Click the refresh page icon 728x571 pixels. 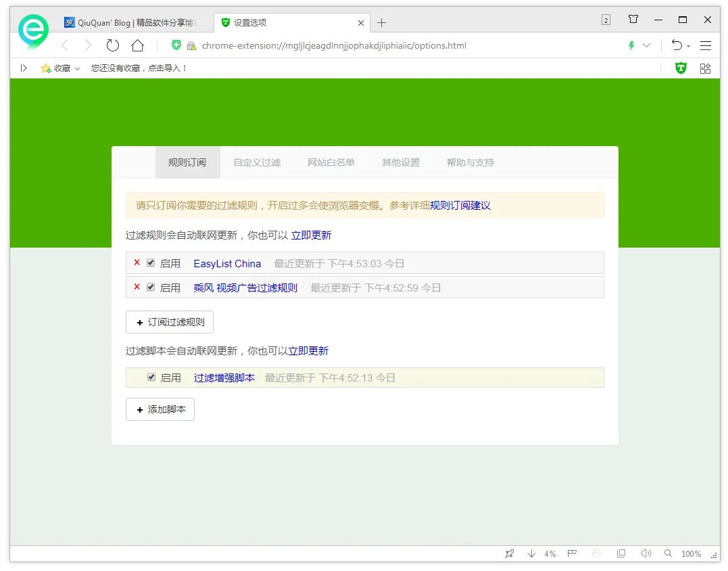pos(112,45)
